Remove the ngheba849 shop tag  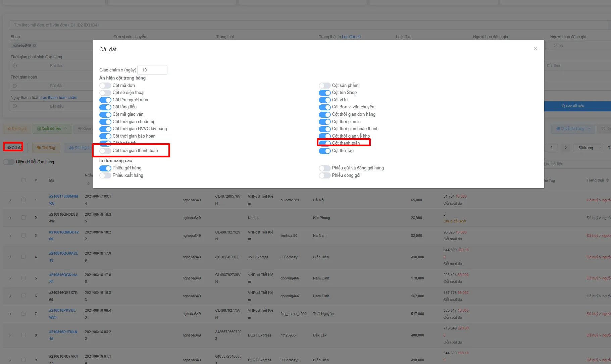click(35, 46)
